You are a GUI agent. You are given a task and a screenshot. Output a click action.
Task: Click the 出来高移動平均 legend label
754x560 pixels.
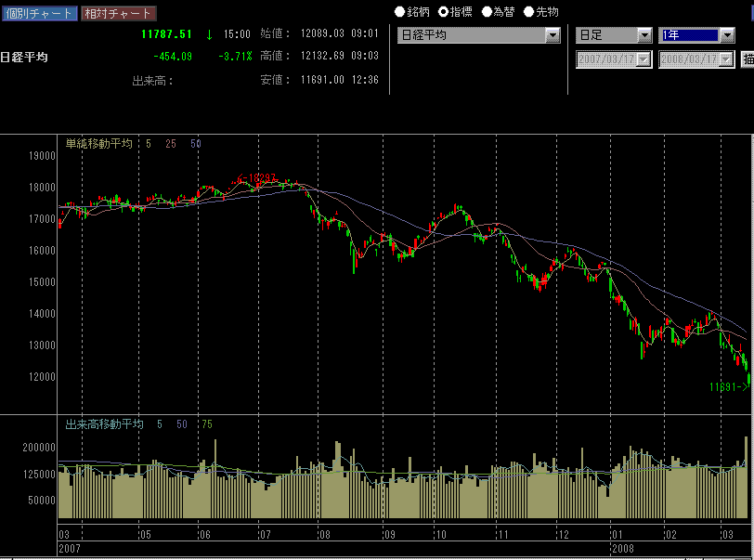click(104, 424)
